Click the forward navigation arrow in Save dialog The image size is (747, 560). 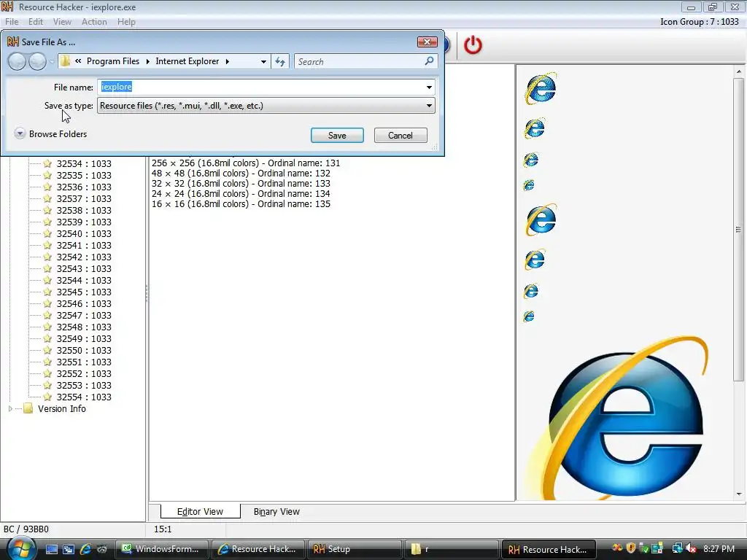tap(37, 61)
